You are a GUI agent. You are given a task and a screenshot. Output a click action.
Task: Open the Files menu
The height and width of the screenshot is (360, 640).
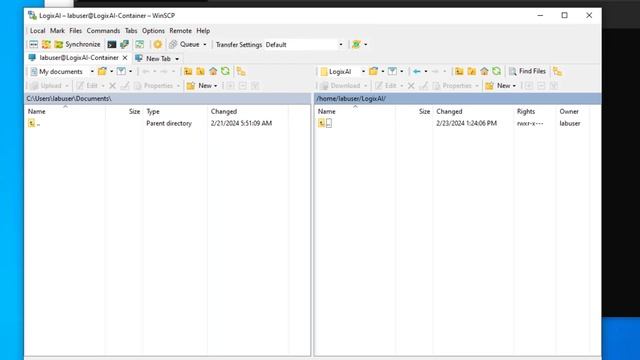76,31
